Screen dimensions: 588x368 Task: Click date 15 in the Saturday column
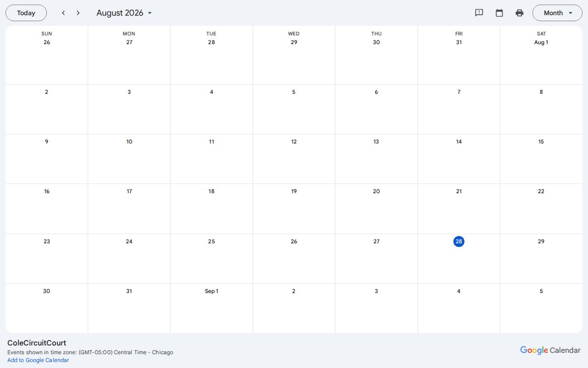point(541,142)
